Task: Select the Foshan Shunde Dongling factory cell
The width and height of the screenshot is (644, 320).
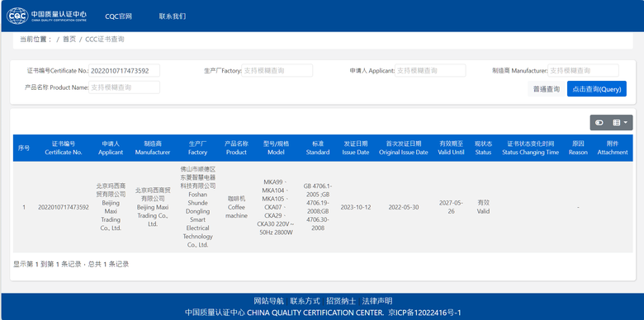Action: 197,207
